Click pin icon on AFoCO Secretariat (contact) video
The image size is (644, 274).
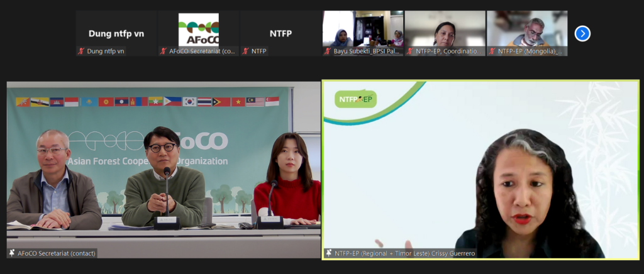click(x=12, y=253)
